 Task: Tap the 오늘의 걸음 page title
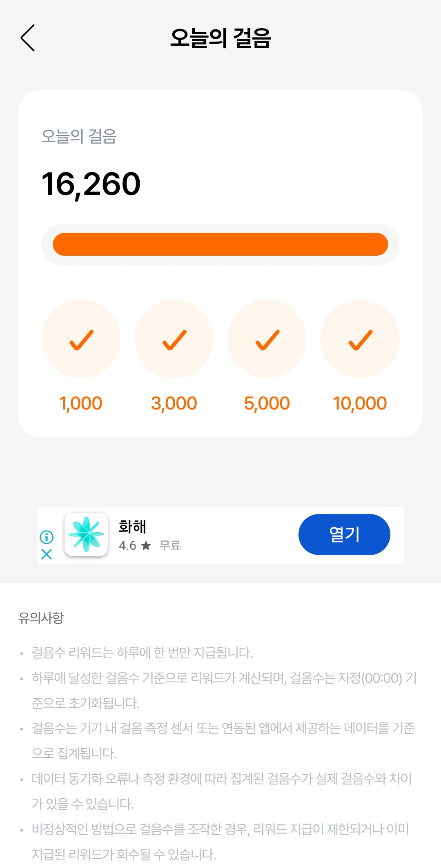tap(220, 38)
